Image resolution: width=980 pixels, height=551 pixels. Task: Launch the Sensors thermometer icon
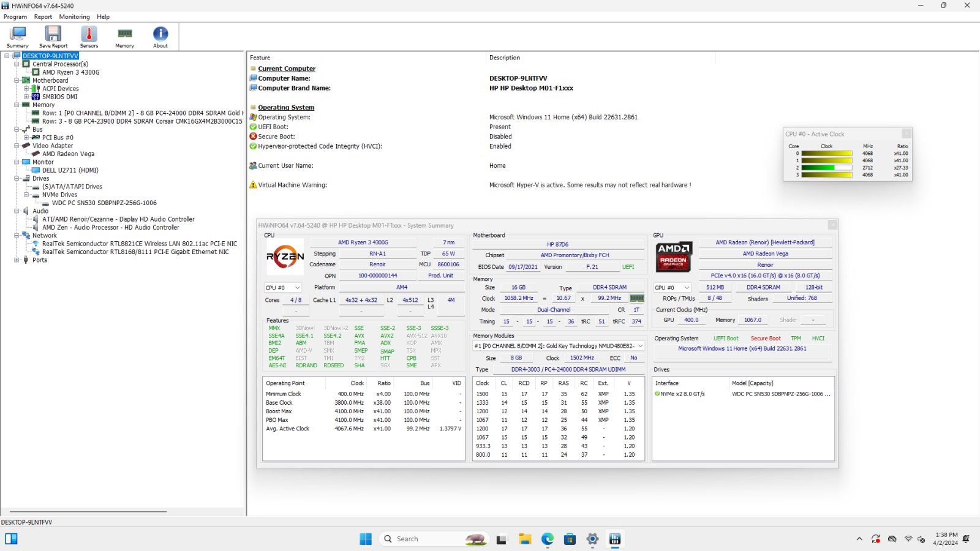[x=89, y=37]
